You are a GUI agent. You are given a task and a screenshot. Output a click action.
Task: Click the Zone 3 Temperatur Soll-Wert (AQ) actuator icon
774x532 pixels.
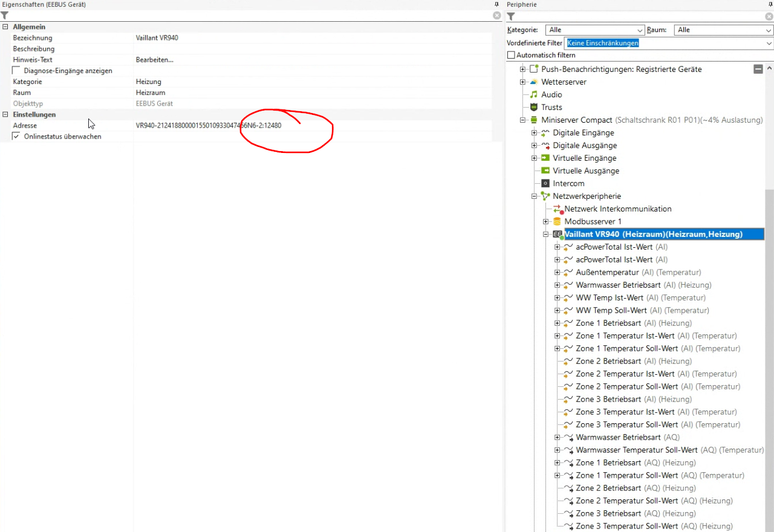coord(568,527)
